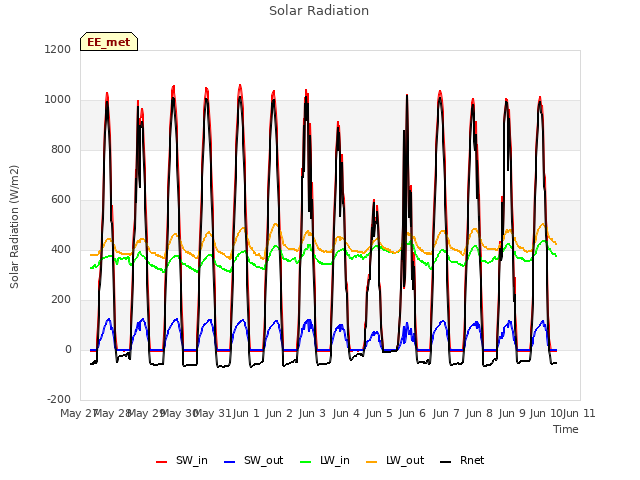Click the Jun 5 x-axis tick label
The width and height of the screenshot is (640, 480).
[x=379, y=413]
